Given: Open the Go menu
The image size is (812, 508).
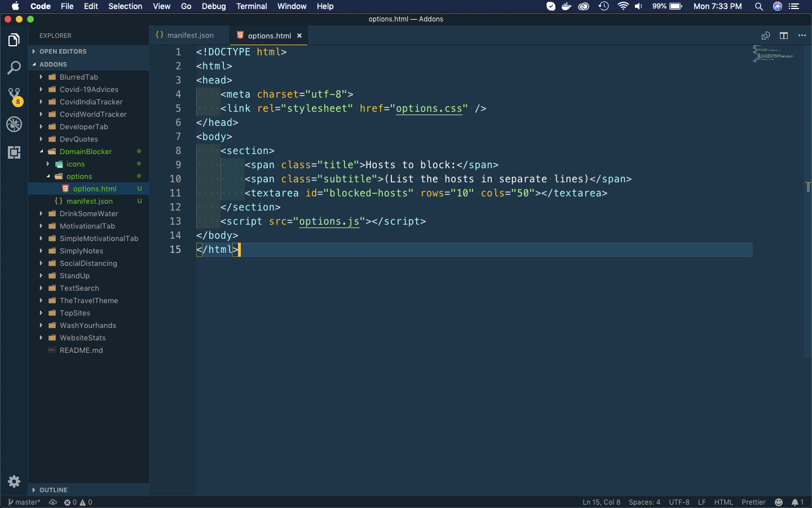Looking at the screenshot, I should click(186, 6).
